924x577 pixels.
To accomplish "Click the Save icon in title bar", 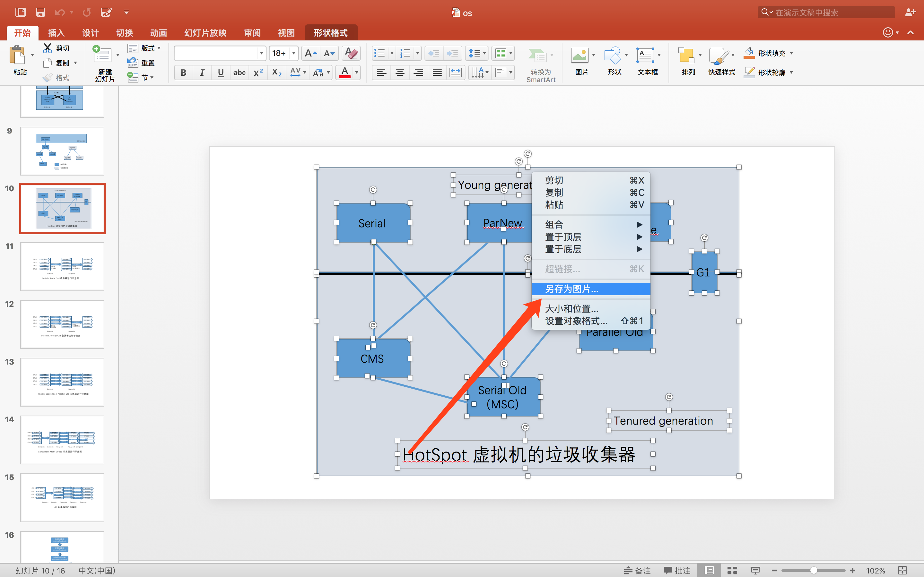I will 40,12.
